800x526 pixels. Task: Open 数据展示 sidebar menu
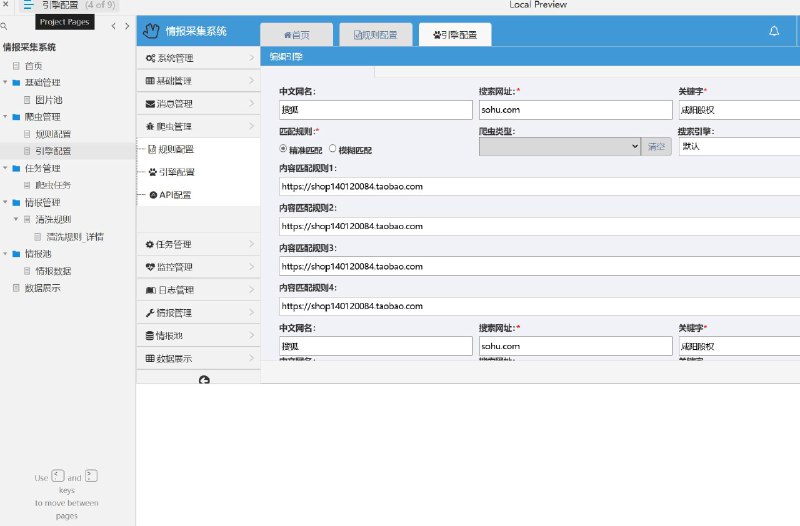198,358
